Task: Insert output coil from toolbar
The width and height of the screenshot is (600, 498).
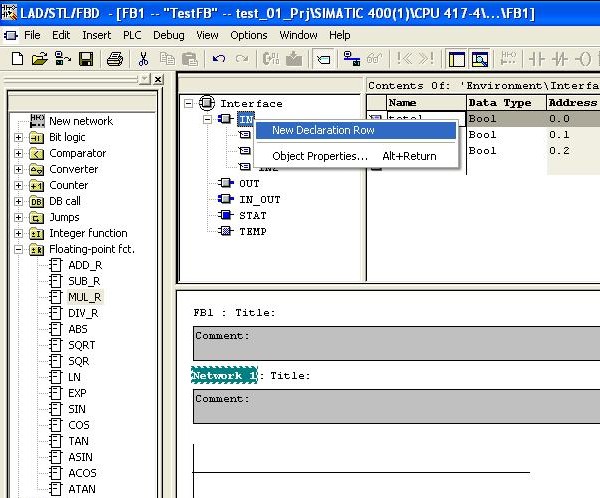Action: click(583, 59)
